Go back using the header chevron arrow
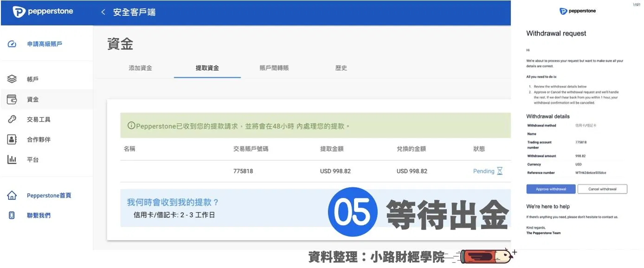This screenshot has height=268, width=644. 103,12
